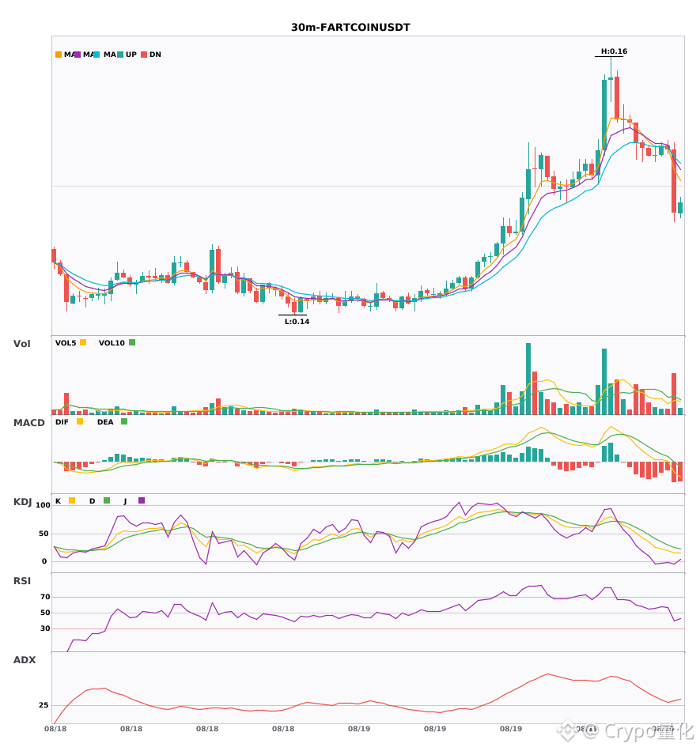Select the MACD panel label

(x=28, y=422)
